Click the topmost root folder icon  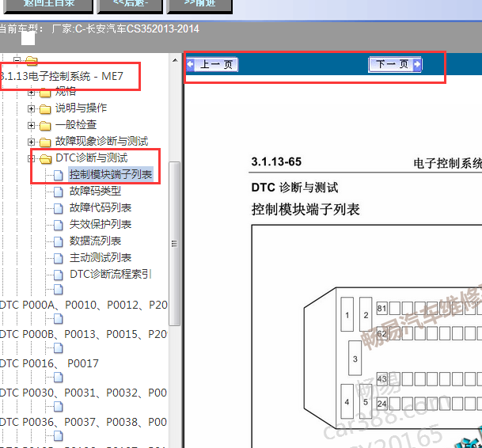click(32, 61)
